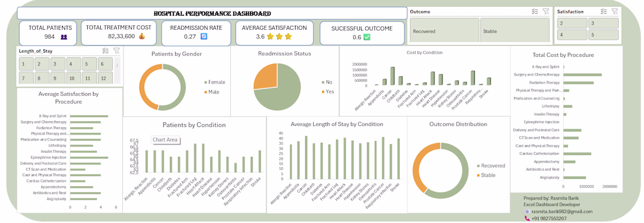Click the email icon before rasmita.barik982@gmail.com

point(527,211)
